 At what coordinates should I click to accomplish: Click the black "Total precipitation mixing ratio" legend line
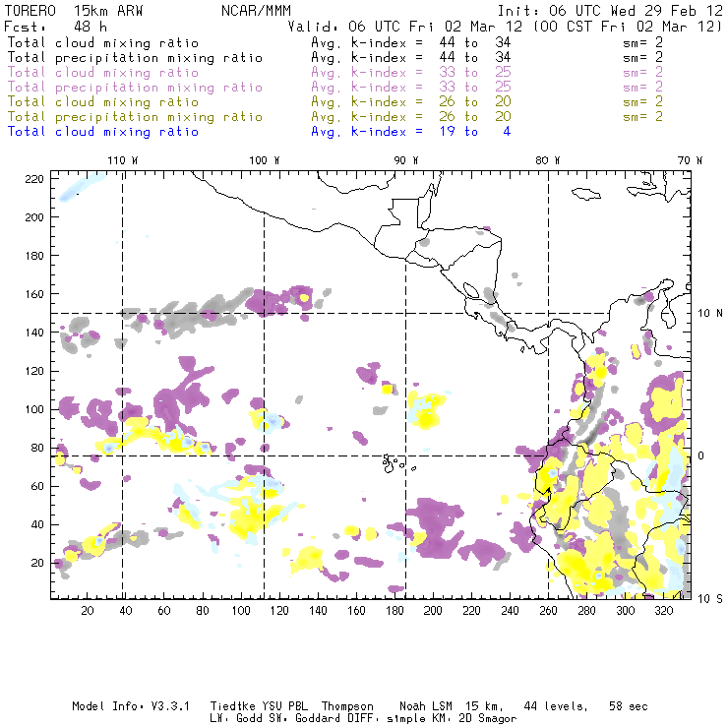pyautogui.click(x=135, y=58)
